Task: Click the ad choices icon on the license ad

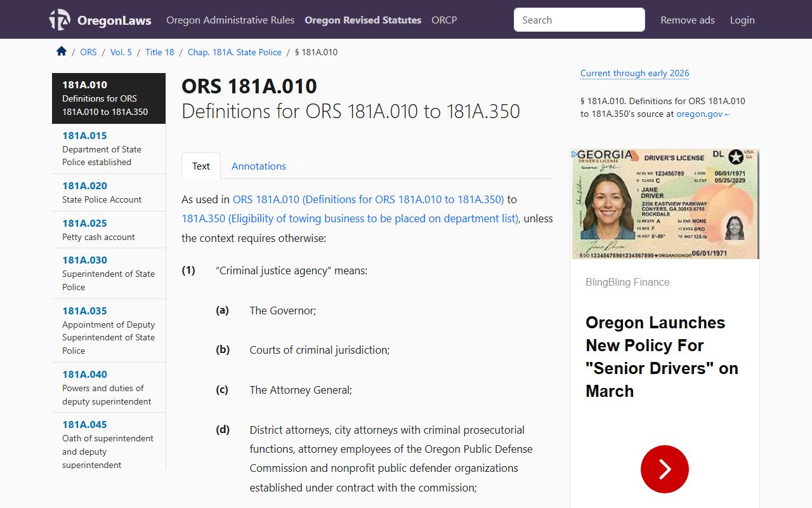Action: tap(574, 154)
